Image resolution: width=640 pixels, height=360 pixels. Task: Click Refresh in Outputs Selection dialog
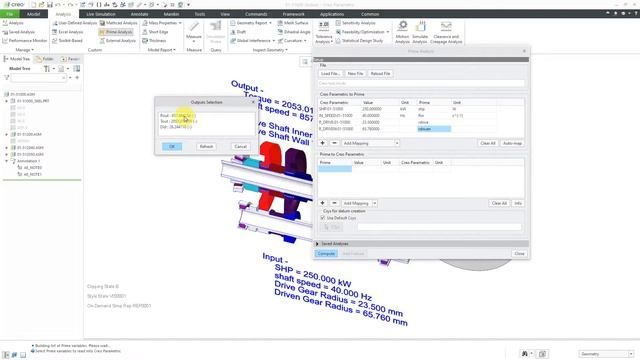click(206, 147)
